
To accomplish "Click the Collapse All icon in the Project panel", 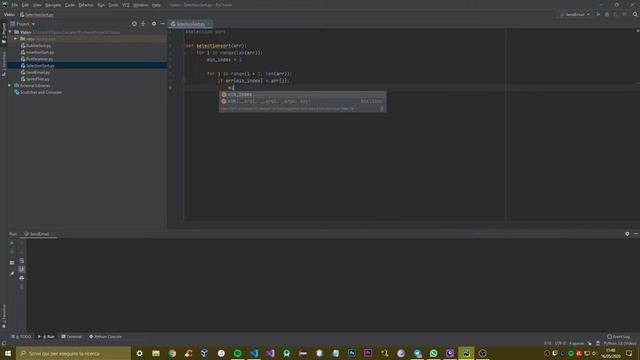I will [143, 24].
